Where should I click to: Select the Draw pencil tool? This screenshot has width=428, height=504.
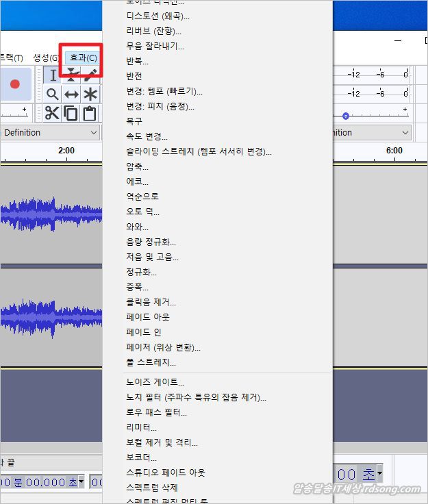(x=91, y=75)
